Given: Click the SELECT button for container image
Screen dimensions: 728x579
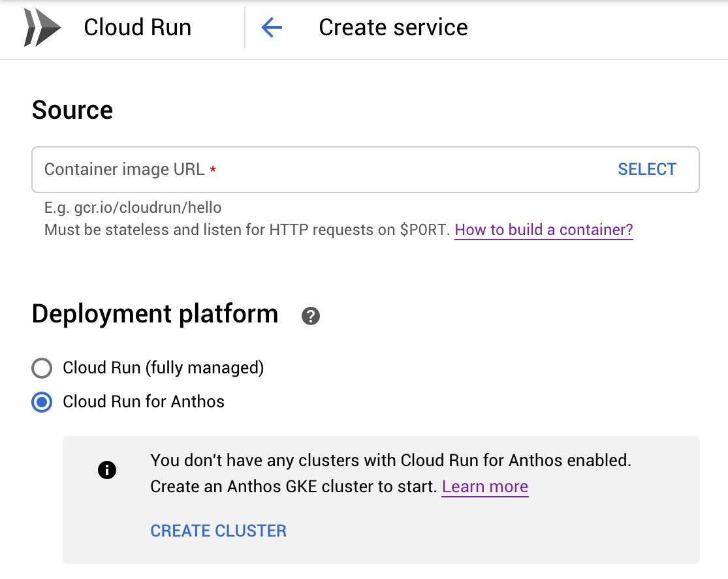Looking at the screenshot, I should [647, 170].
